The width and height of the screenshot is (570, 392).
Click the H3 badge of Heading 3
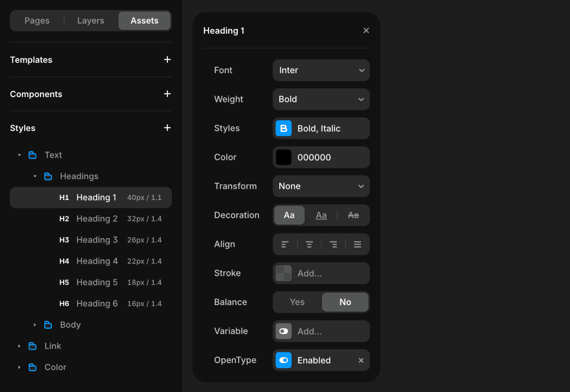[64, 240]
